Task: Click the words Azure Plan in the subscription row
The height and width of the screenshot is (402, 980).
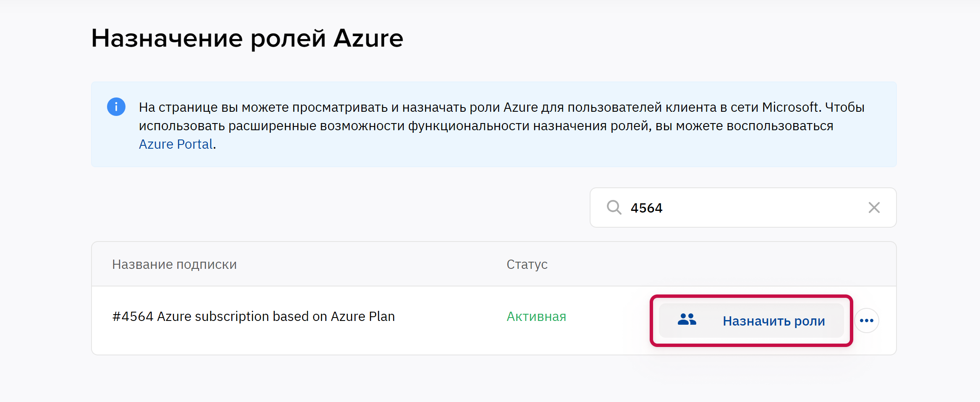Action: [363, 316]
